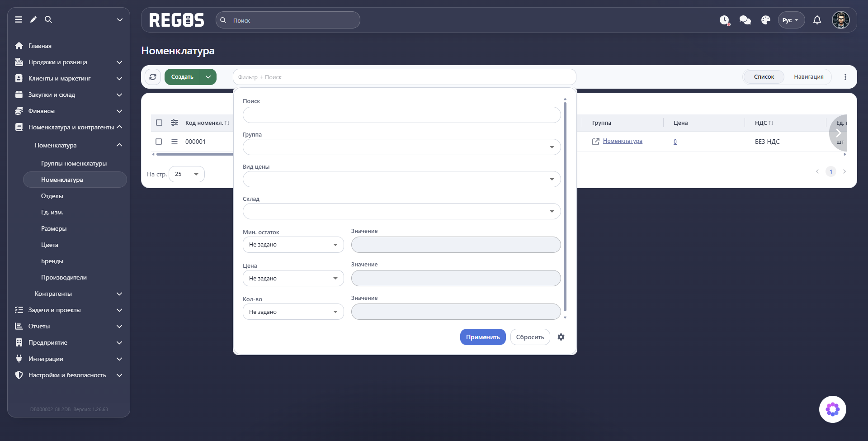Viewport: 868px width, 441px height.
Task: Click the sidebar edit pencil icon
Action: (x=33, y=19)
